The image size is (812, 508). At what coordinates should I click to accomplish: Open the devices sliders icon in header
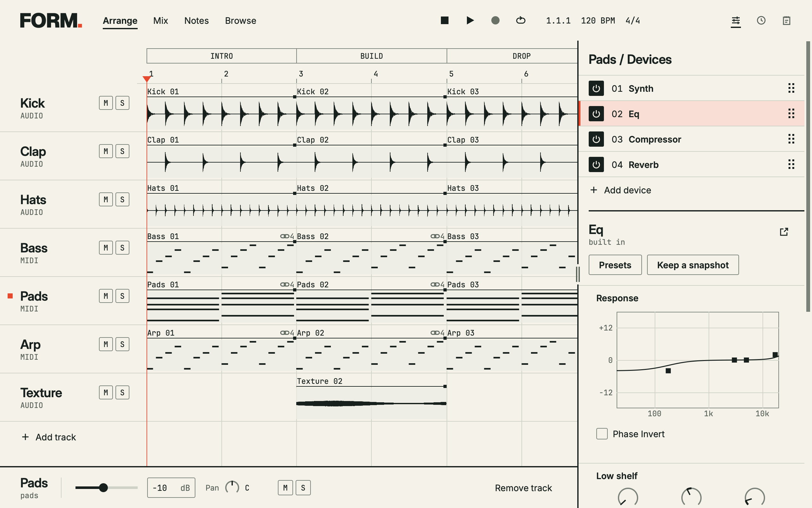pos(736,21)
